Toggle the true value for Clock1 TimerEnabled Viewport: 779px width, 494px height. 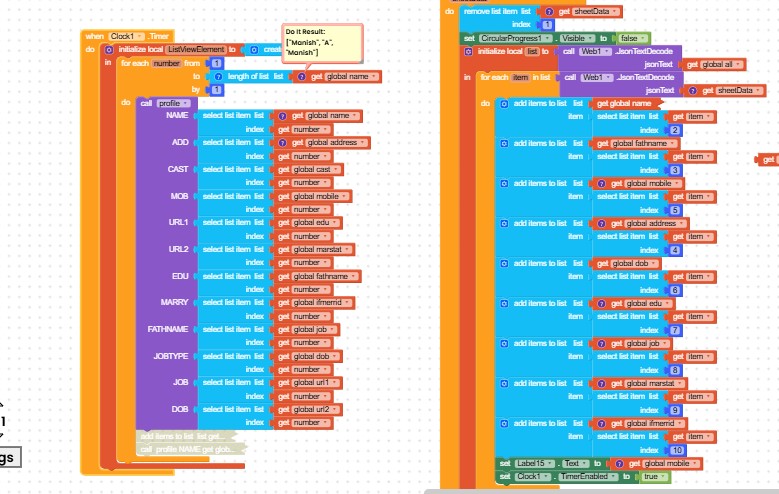[x=654, y=477]
